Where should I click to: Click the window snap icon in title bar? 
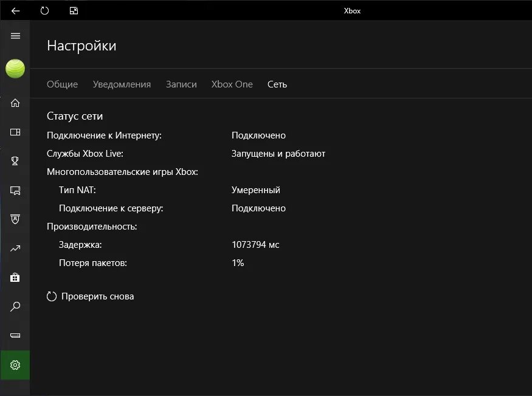(x=74, y=11)
